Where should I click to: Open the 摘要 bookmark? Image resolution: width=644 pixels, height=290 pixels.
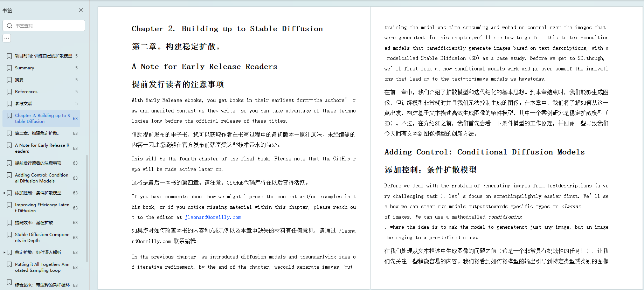point(19,80)
